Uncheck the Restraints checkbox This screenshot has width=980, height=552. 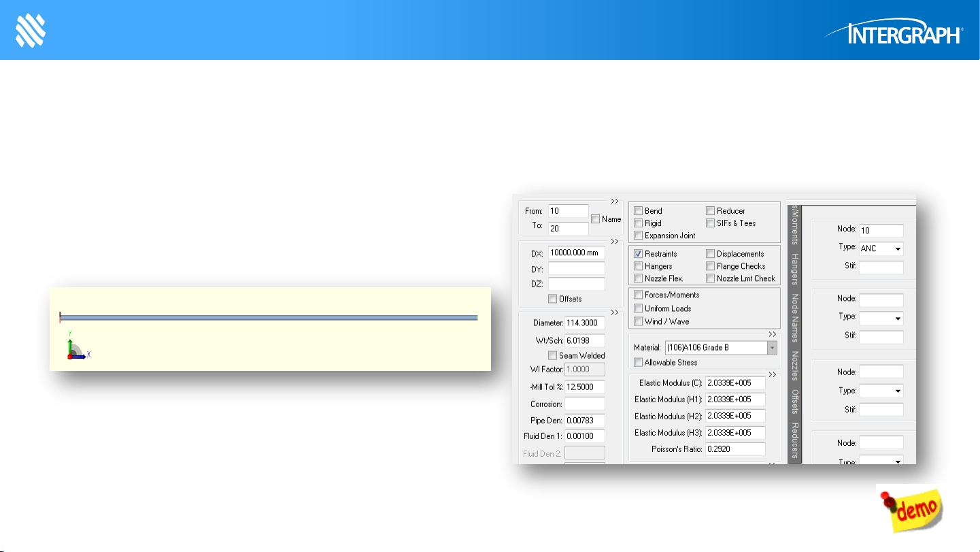[639, 254]
